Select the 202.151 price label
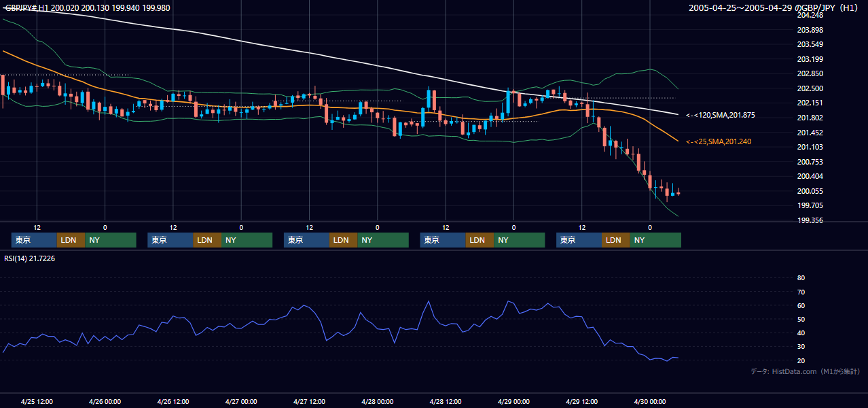The width and height of the screenshot is (868, 408). pyautogui.click(x=810, y=103)
